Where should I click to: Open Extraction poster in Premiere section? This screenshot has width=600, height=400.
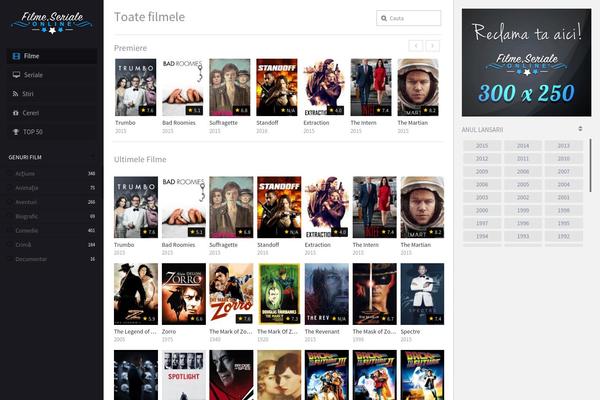click(324, 87)
